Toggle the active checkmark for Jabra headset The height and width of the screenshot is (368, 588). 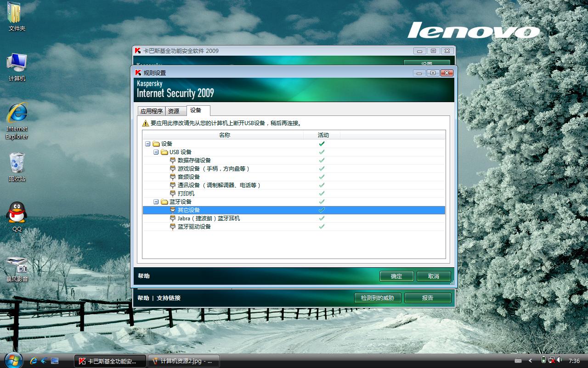pos(322,218)
